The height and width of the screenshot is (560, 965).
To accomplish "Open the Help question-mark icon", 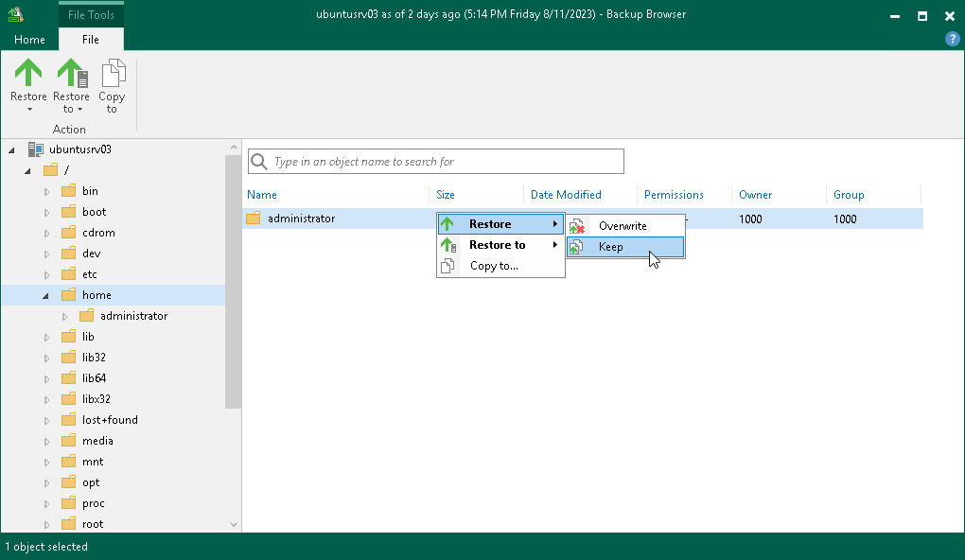I will [x=951, y=39].
